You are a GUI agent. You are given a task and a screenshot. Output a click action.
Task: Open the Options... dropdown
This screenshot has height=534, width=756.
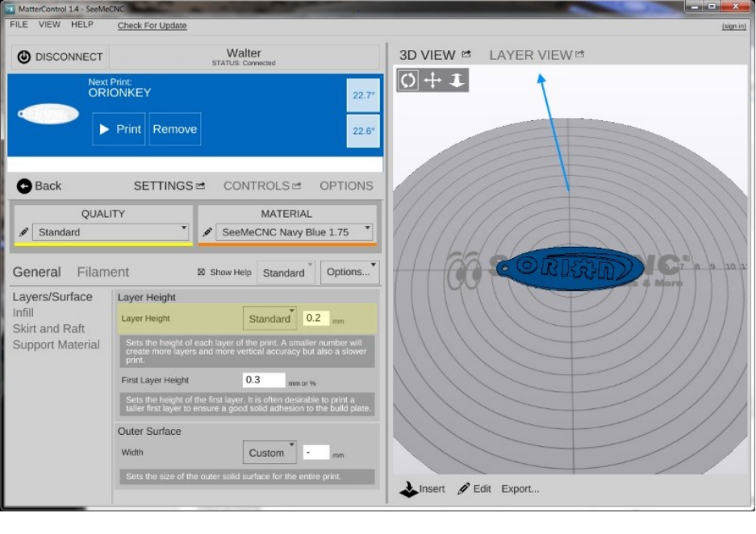point(349,273)
